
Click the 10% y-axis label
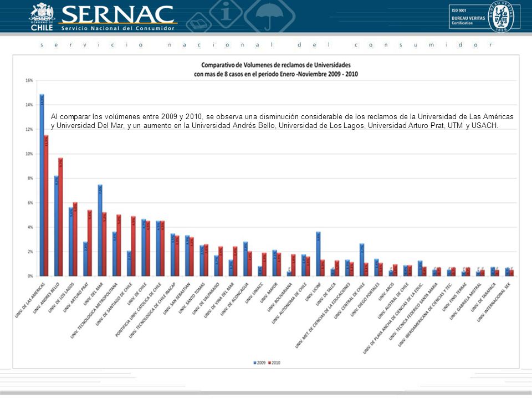(29, 154)
